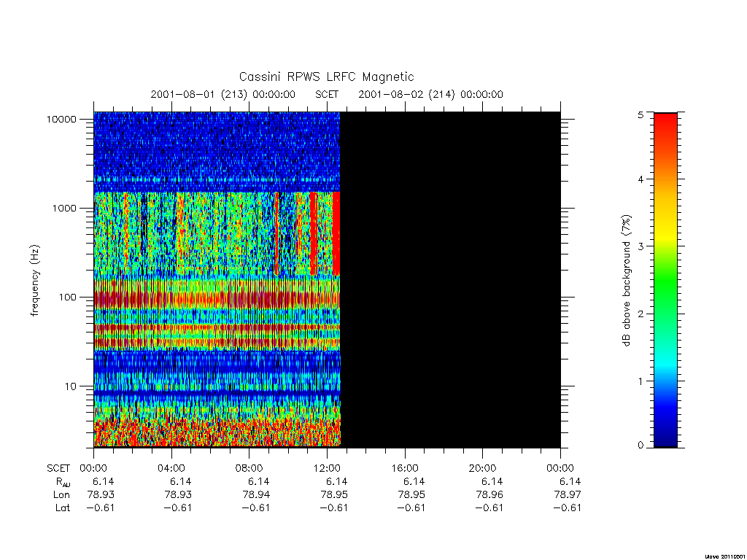The height and width of the screenshot is (560, 747).
Task: Click the Lon row label
Action: pyautogui.click(x=61, y=495)
